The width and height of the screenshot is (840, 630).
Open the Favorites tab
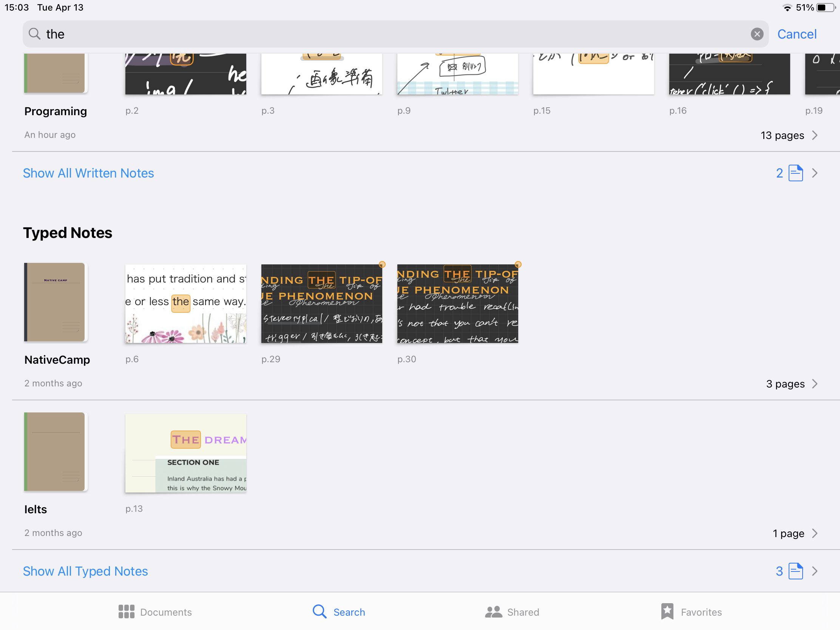(x=691, y=612)
